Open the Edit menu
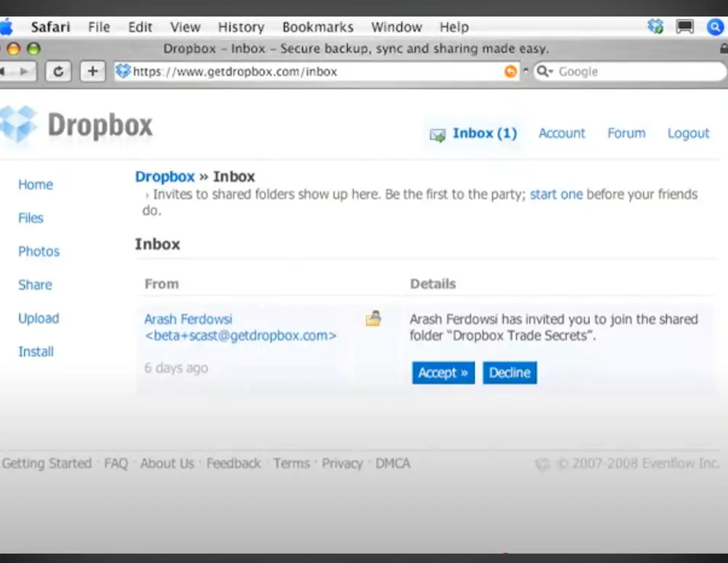The width and height of the screenshot is (728, 563). coord(140,28)
